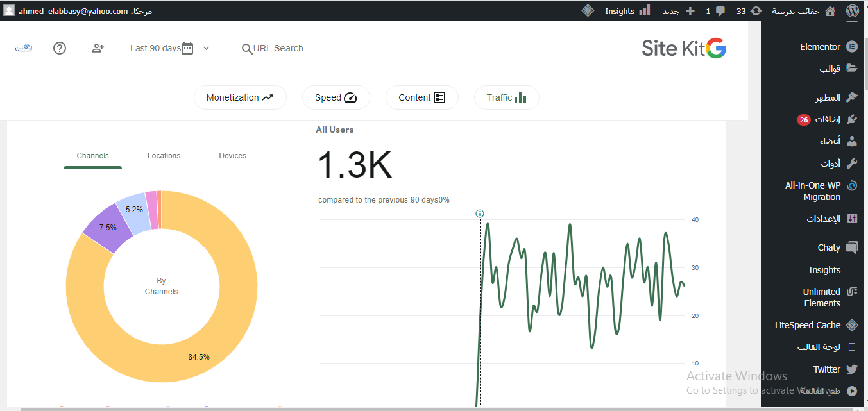
Task: Open the Site Kit help question icon
Action: click(x=60, y=48)
